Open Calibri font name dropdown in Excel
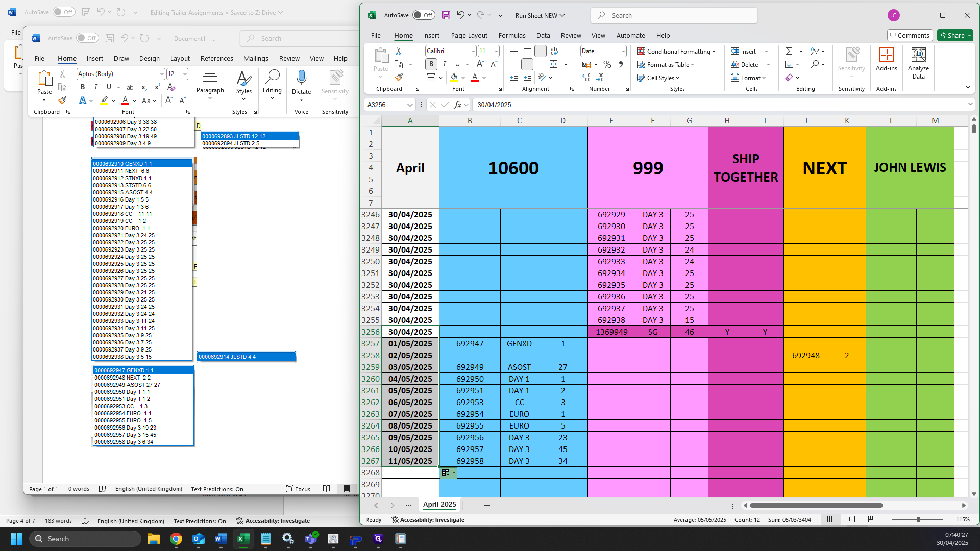980x551 pixels. [473, 51]
